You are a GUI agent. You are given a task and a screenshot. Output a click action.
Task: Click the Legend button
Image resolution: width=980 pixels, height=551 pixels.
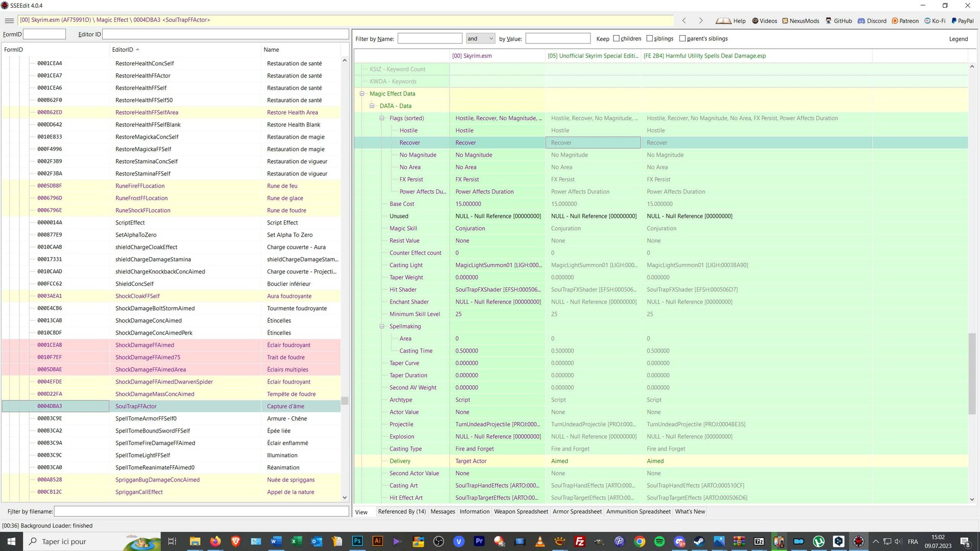(958, 39)
